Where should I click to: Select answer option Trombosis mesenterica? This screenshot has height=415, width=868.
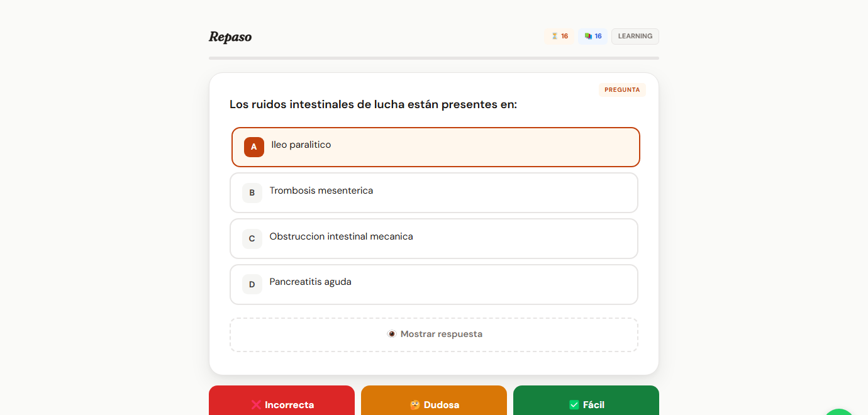(434, 192)
